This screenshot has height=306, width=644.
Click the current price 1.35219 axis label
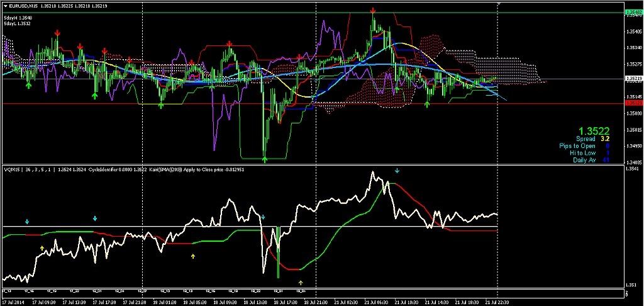pos(633,79)
